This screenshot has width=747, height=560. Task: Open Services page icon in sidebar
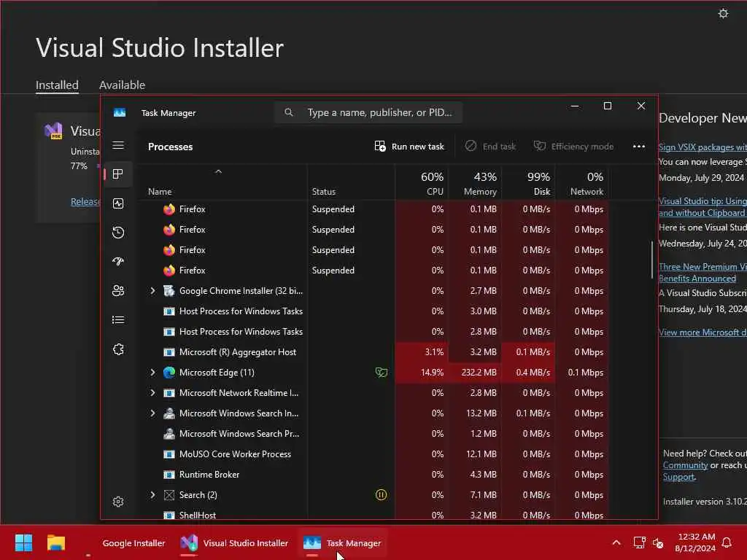[x=118, y=349]
